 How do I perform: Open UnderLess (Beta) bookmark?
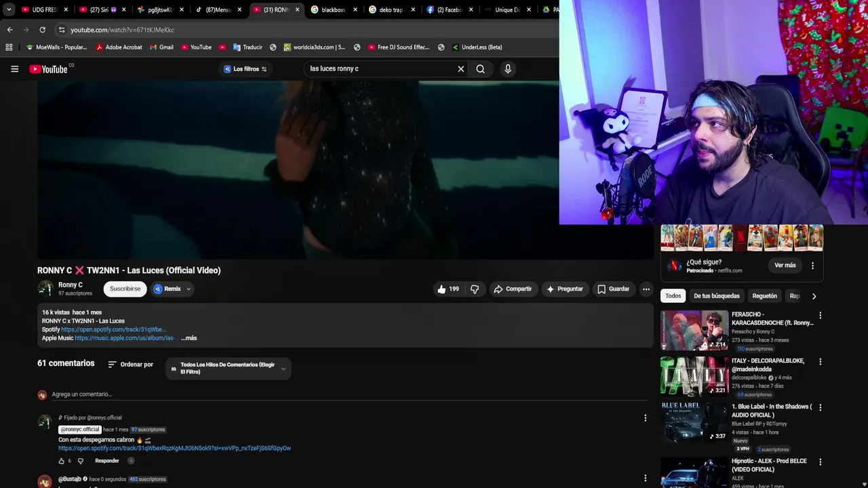(477, 47)
